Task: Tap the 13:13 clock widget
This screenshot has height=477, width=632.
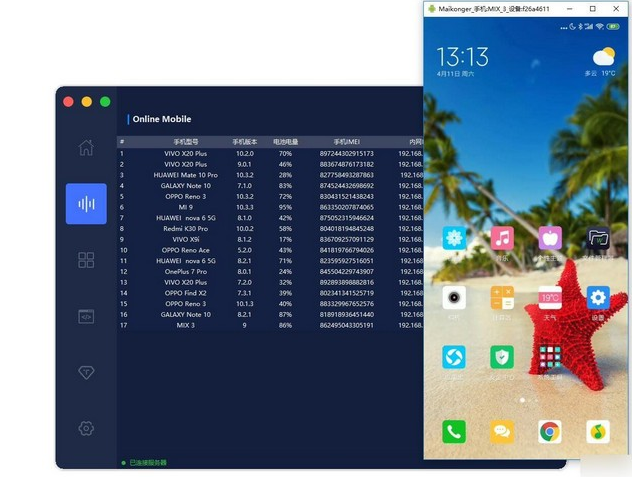Action: [462, 56]
